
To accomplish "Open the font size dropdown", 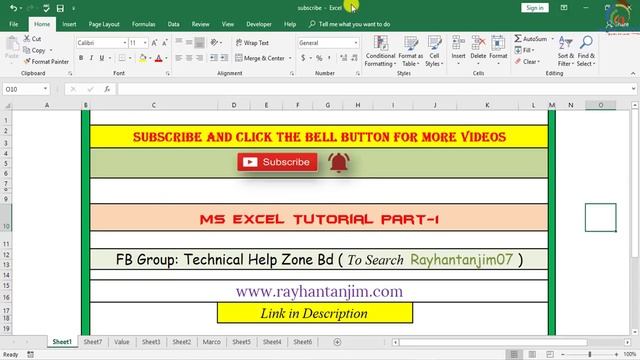I will pyautogui.click(x=145, y=43).
